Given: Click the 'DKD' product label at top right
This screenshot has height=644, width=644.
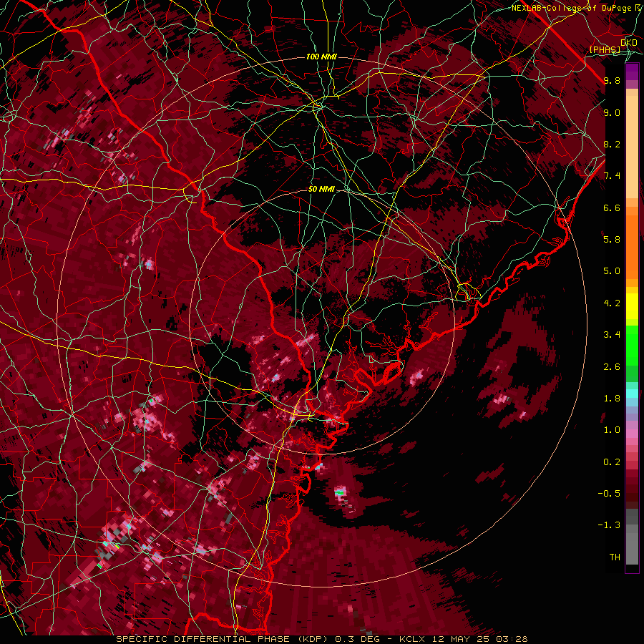Looking at the screenshot, I should point(629,43).
